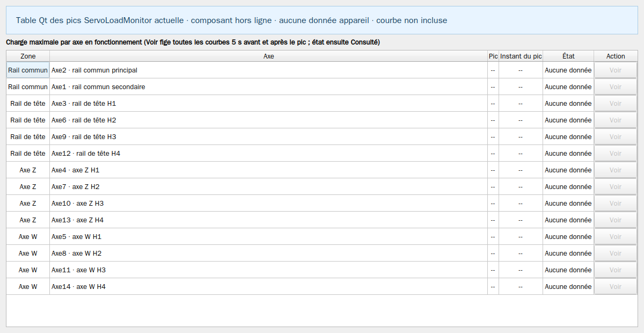Image resolution: width=644 pixels, height=333 pixels.
Task: Select the cell "Axe10 · axe Z H3"
Action: [269, 204]
